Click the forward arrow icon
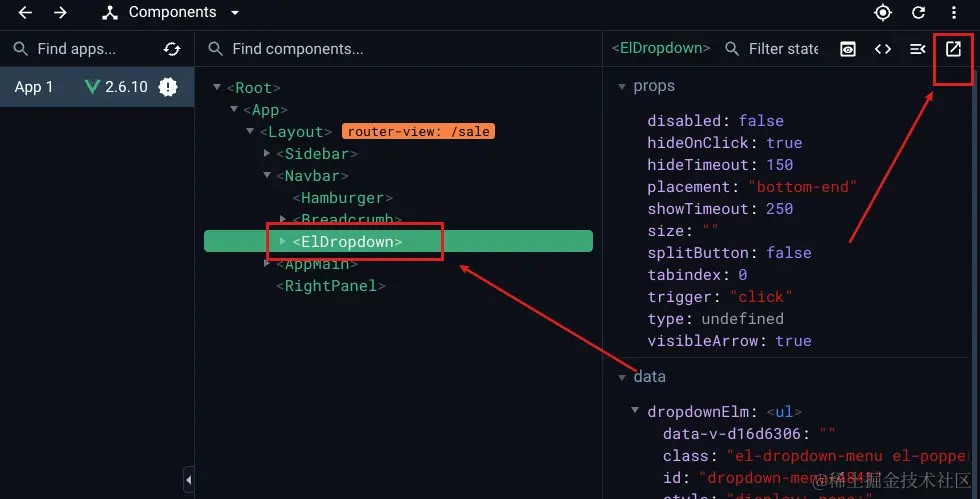 tap(60, 13)
